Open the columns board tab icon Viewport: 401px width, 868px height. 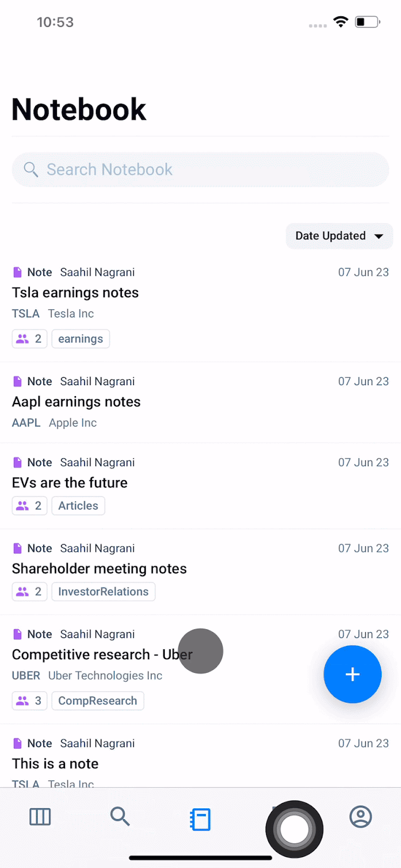(x=40, y=816)
